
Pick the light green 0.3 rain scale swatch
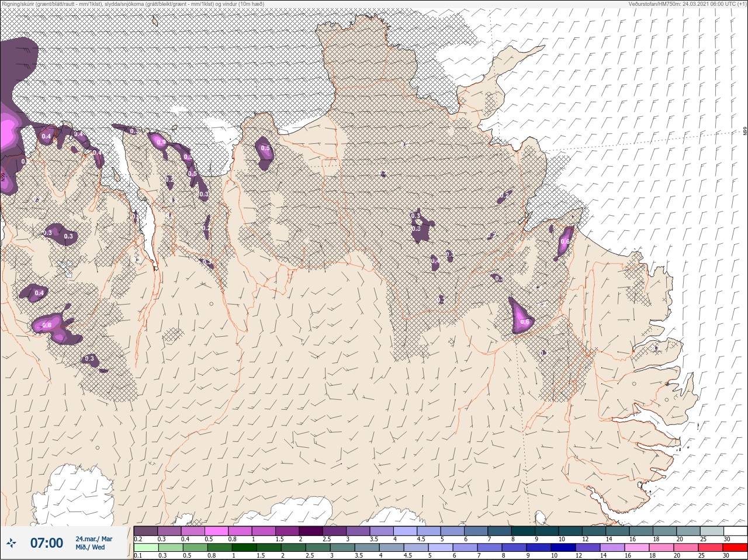click(x=169, y=548)
